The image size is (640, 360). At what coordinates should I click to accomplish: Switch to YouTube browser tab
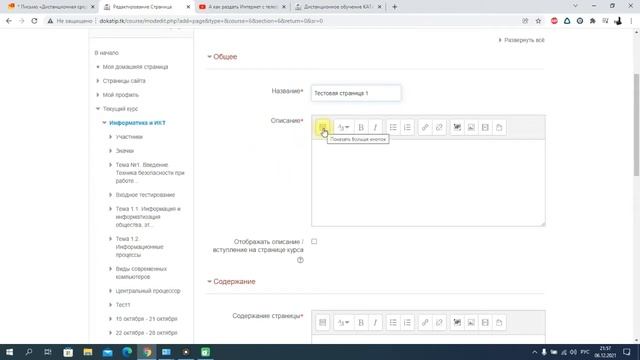242,7
